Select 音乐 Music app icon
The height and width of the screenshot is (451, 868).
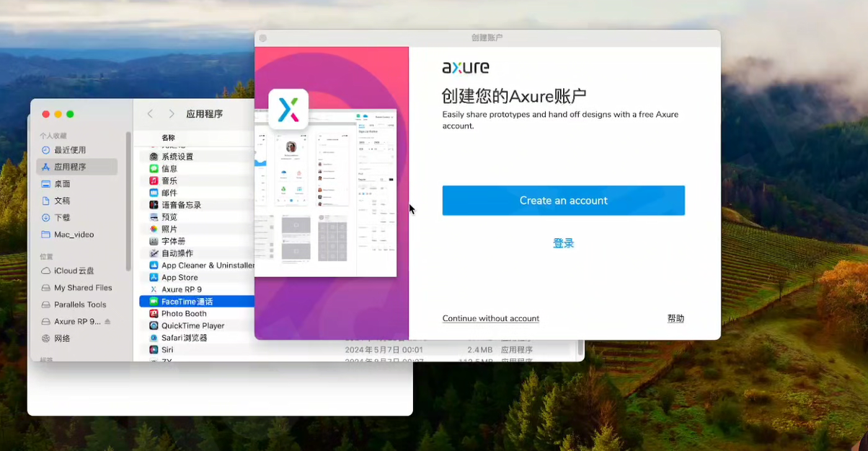tap(154, 180)
